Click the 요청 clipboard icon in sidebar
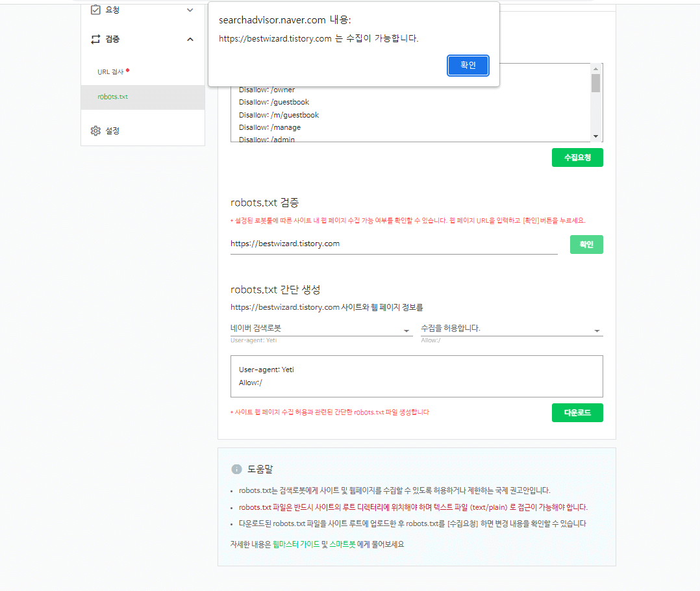 pyautogui.click(x=96, y=10)
